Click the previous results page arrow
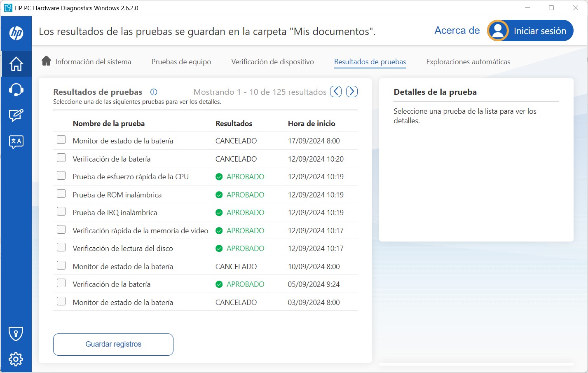The height and width of the screenshot is (373, 588). [335, 91]
